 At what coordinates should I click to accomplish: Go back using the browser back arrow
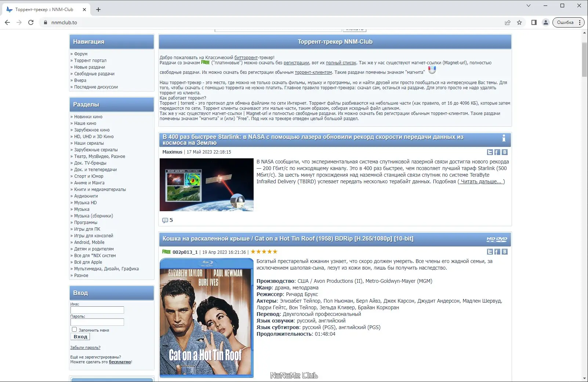7,22
